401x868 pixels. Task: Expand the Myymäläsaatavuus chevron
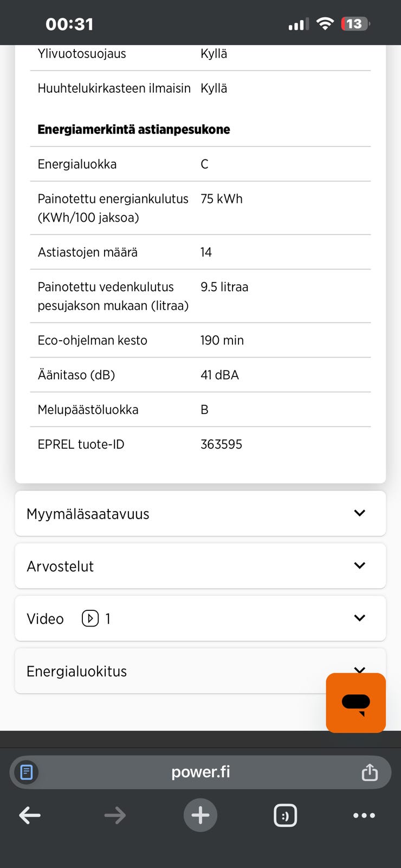(359, 513)
